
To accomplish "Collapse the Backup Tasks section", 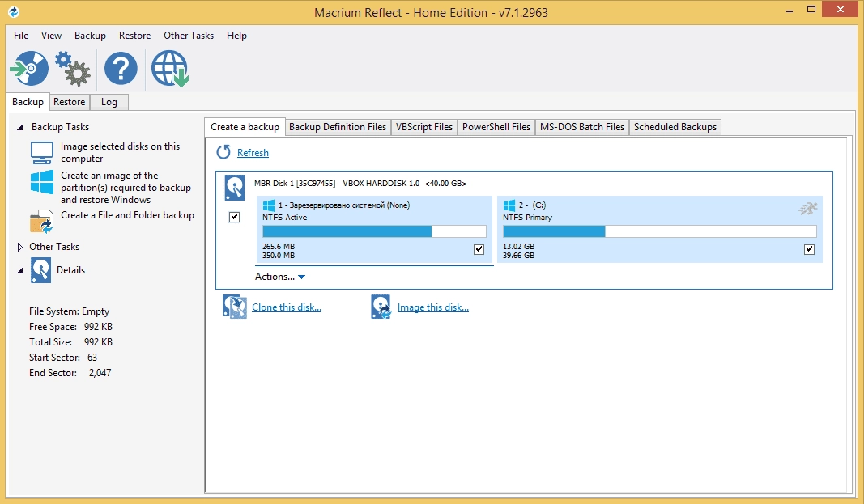I will pos(19,127).
